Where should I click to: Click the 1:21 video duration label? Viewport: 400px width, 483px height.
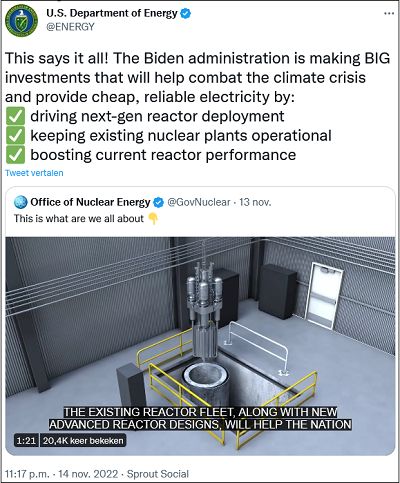26,441
